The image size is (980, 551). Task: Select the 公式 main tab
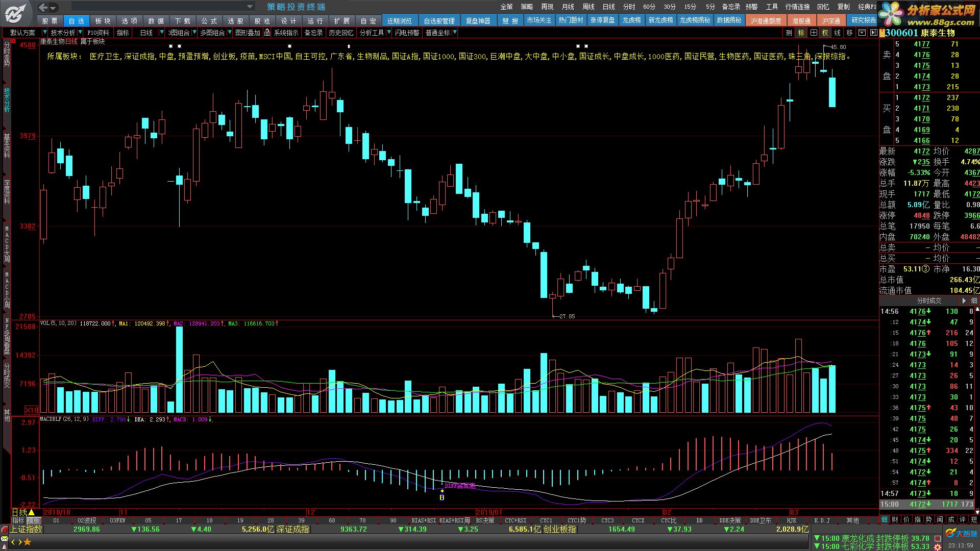coord(209,21)
